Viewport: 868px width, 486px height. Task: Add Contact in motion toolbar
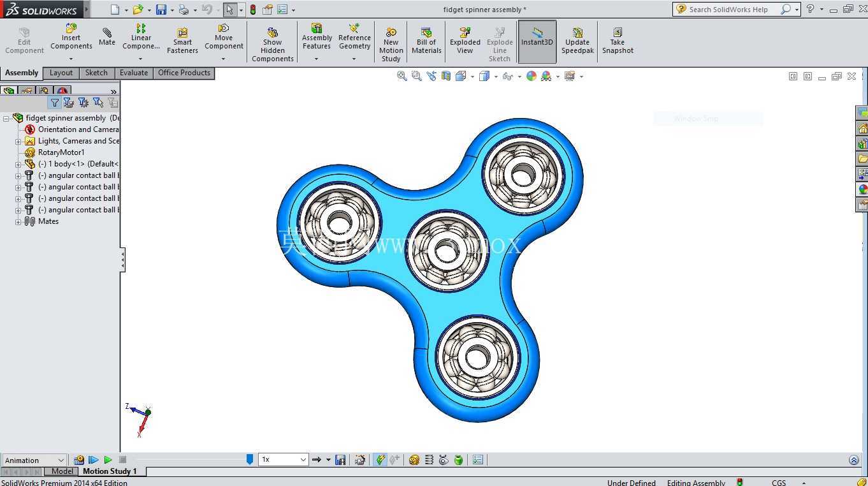click(444, 460)
